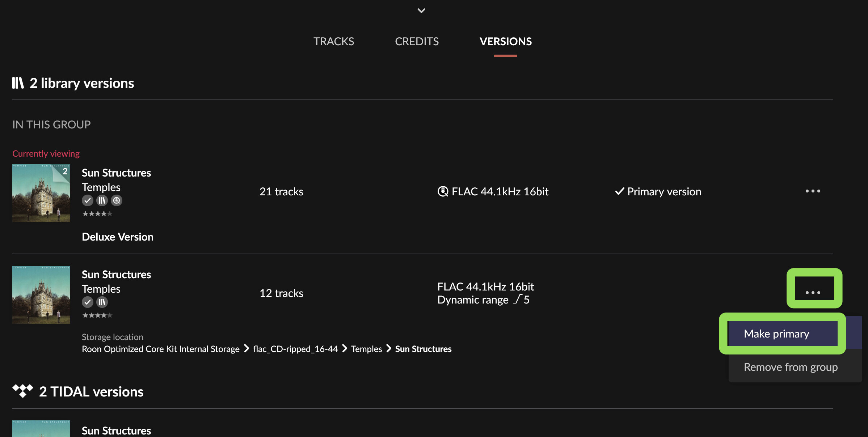Click the Deluxe album identified checkmark badge

88,200
